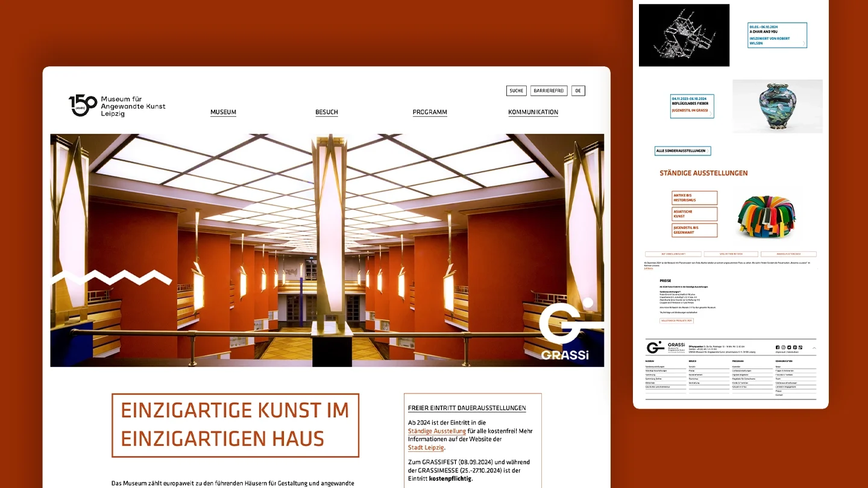Open Kinder & Familien in the footer
The width and height of the screenshot is (868, 488).
pos(740,383)
